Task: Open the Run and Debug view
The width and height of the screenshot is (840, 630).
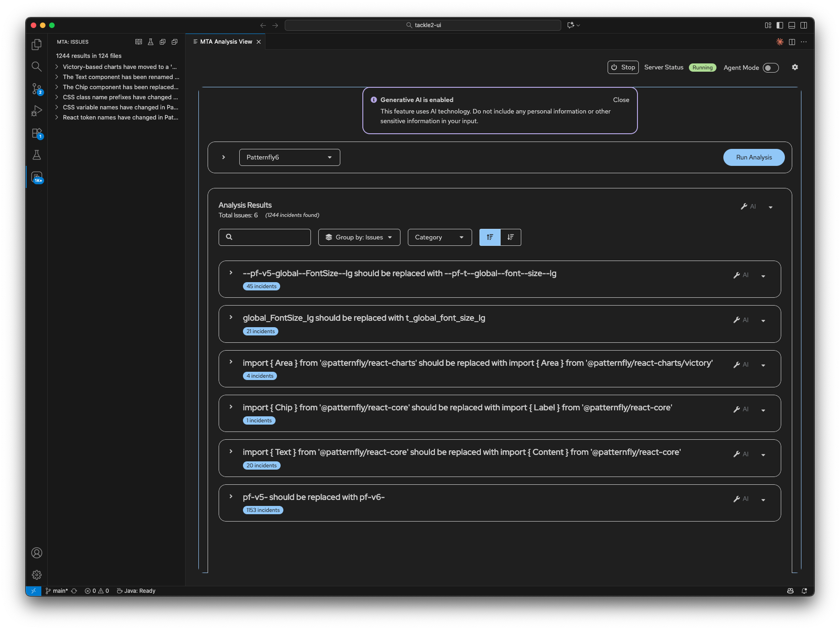Action: pos(37,110)
